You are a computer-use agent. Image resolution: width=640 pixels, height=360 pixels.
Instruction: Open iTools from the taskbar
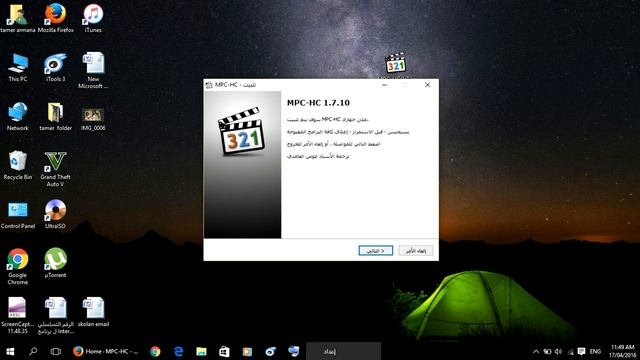point(270,351)
